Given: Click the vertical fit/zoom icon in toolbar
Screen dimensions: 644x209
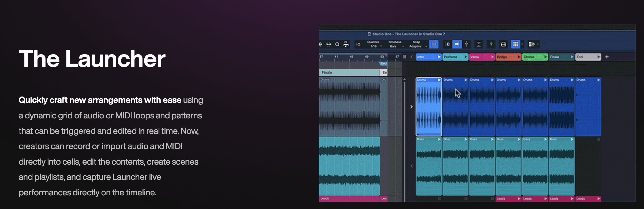Looking at the screenshot, I should tap(479, 44).
